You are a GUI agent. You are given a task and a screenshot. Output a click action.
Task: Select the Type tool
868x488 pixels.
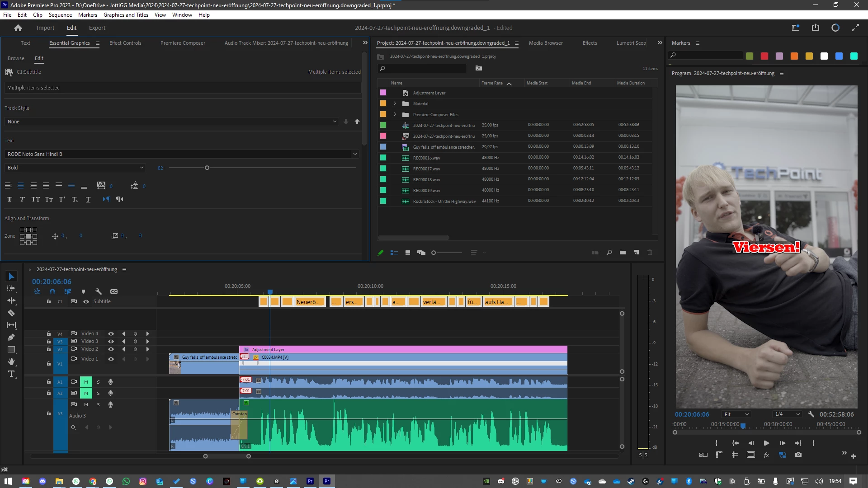(11, 374)
